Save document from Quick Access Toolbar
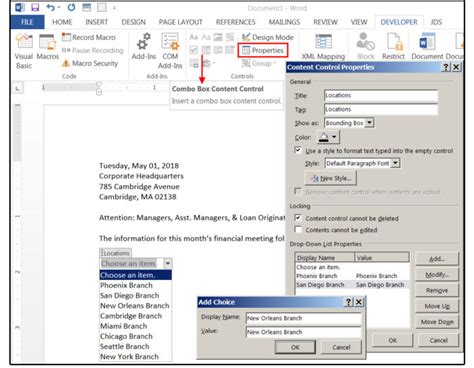Viewport: 474px width, 368px height. [x=35, y=7]
